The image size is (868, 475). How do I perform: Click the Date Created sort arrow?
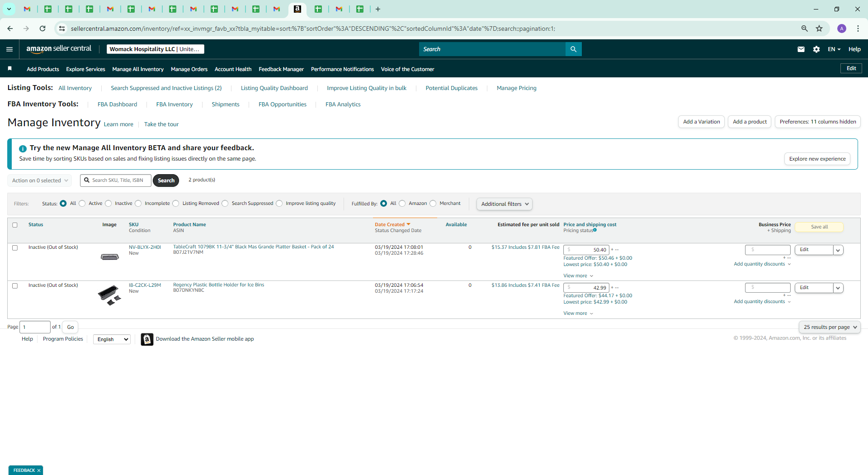coord(408,224)
